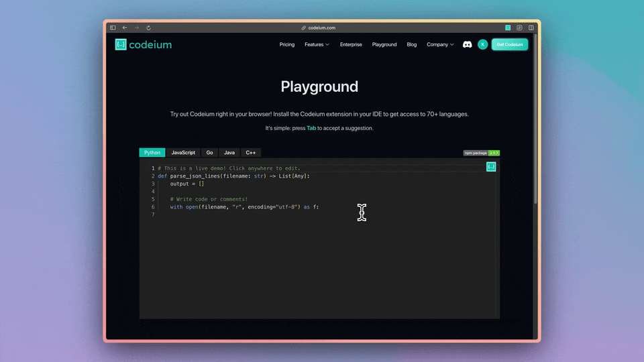Switch to the C++ tab
The width and height of the screenshot is (644, 362).
click(250, 153)
